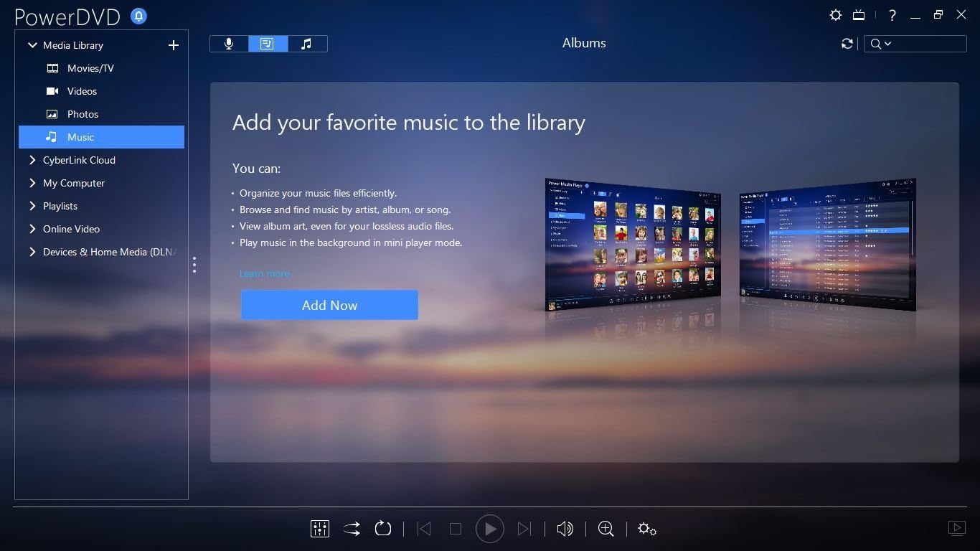The image size is (980, 551).
Task: Switch to Songs view music note tab
Action: pos(307,44)
